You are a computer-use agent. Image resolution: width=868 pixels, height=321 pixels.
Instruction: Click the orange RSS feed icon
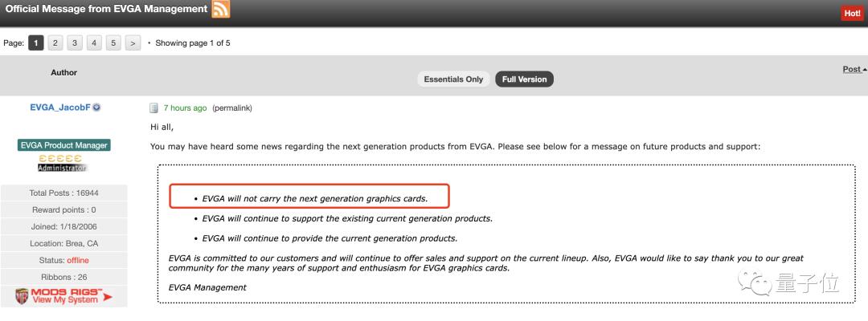pyautogui.click(x=220, y=10)
